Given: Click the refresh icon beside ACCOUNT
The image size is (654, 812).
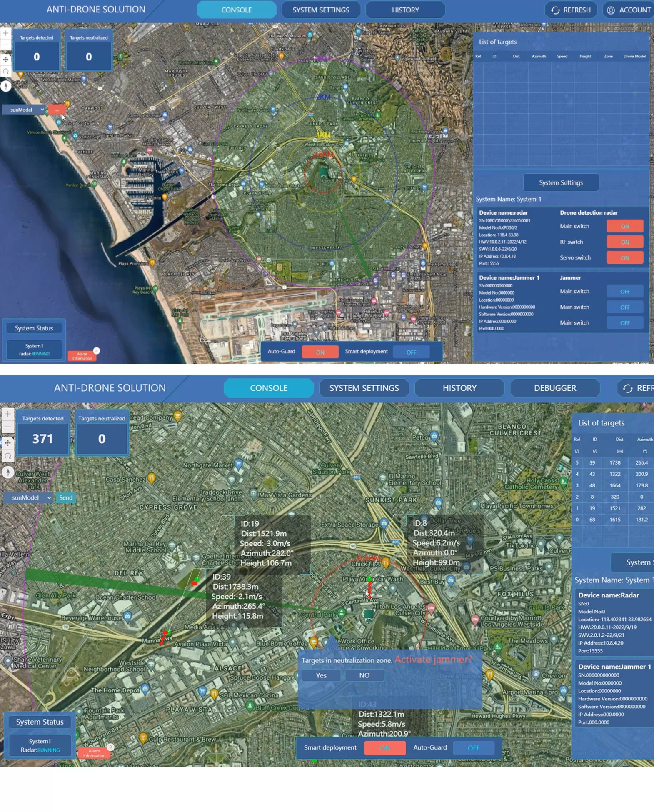Looking at the screenshot, I should pyautogui.click(x=555, y=10).
